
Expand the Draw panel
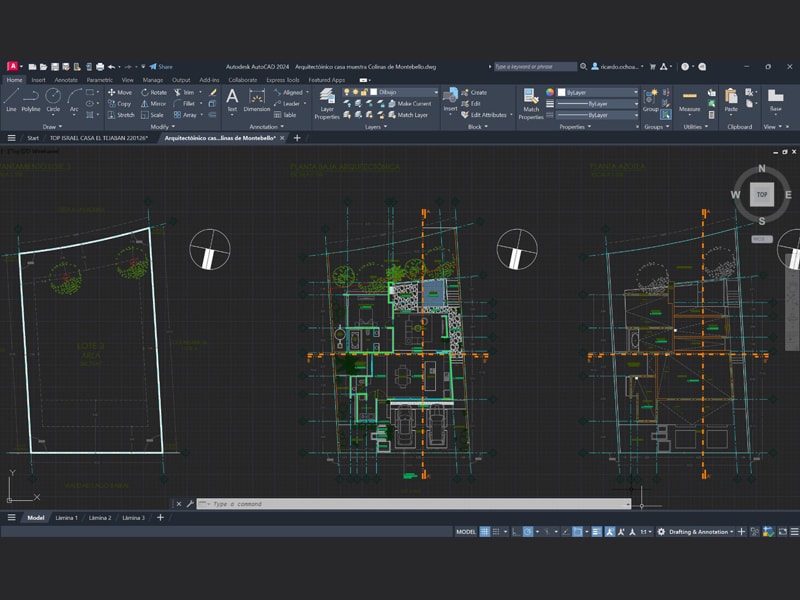(x=53, y=127)
